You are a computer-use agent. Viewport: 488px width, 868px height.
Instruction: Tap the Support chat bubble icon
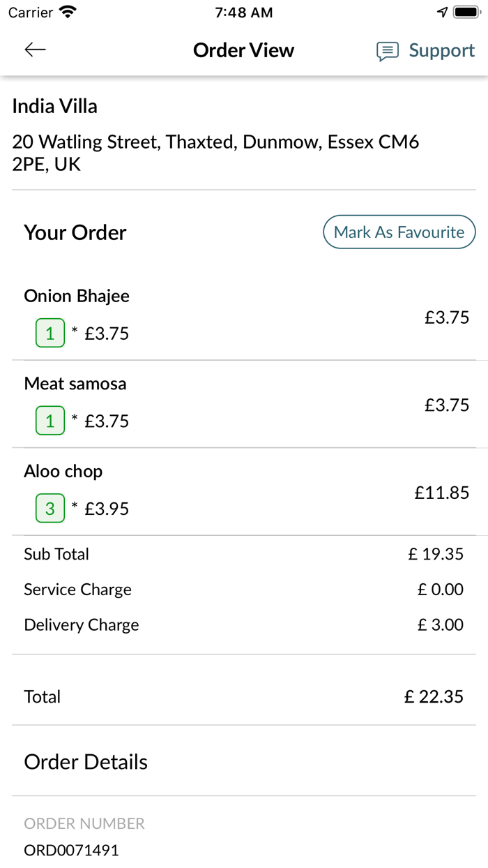(x=388, y=51)
